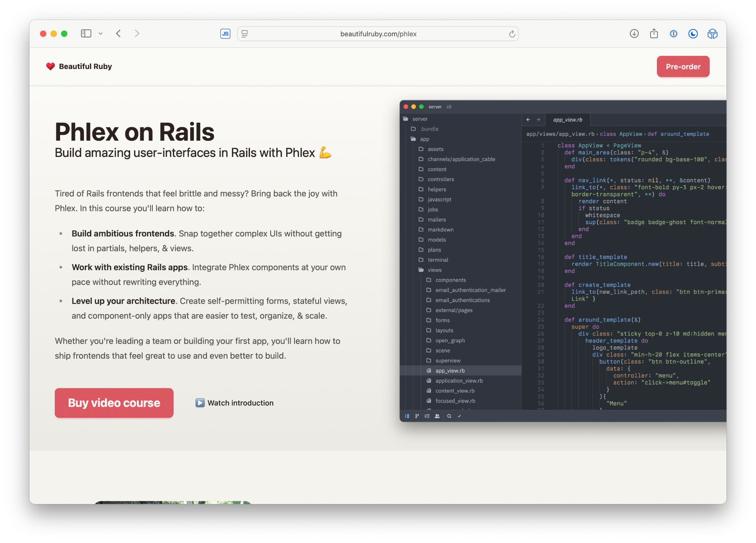The width and height of the screenshot is (756, 543).
Task: Open the sidebar options dropdown chevron
Action: 101,34
